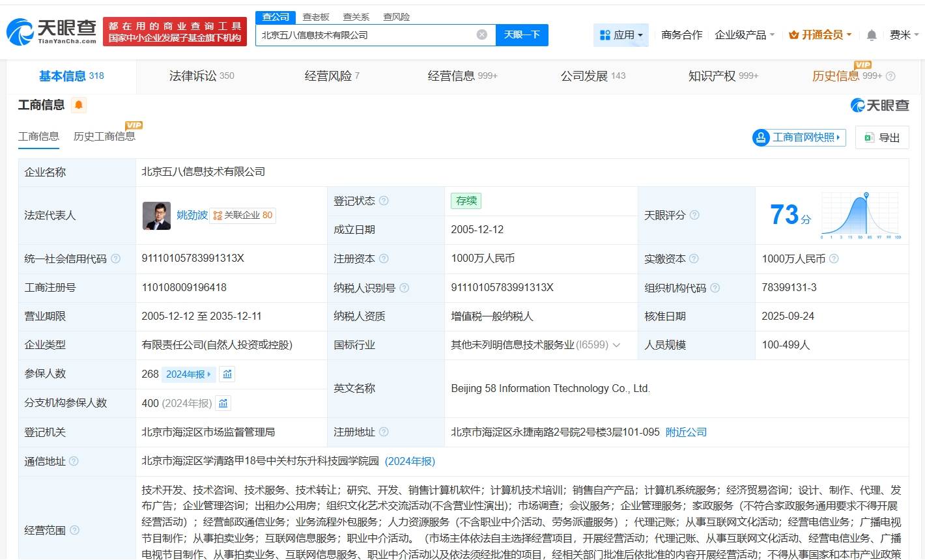
Task: Click the notification bell icon in top bar
Action: pyautogui.click(x=871, y=35)
